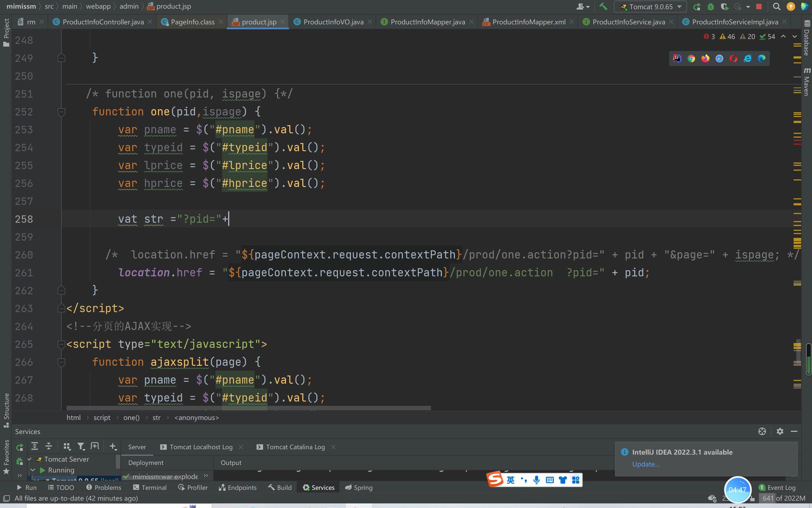Open Services panel settings gear

780,431
